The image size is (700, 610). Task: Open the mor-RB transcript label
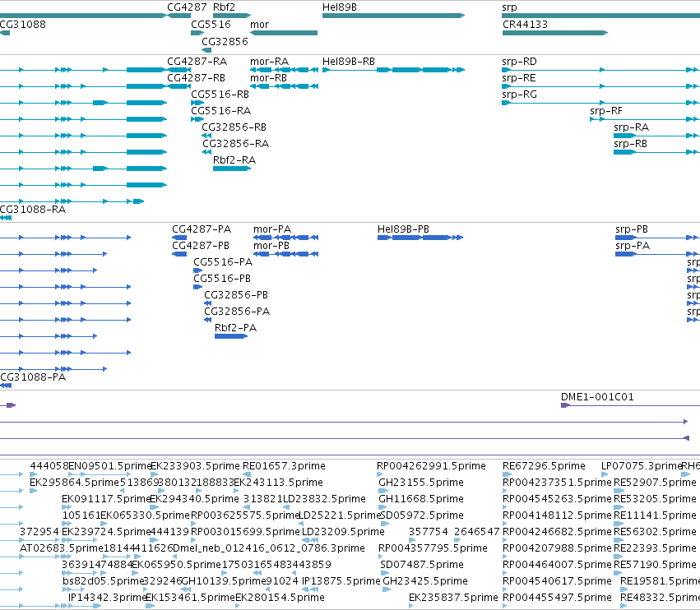(x=268, y=78)
